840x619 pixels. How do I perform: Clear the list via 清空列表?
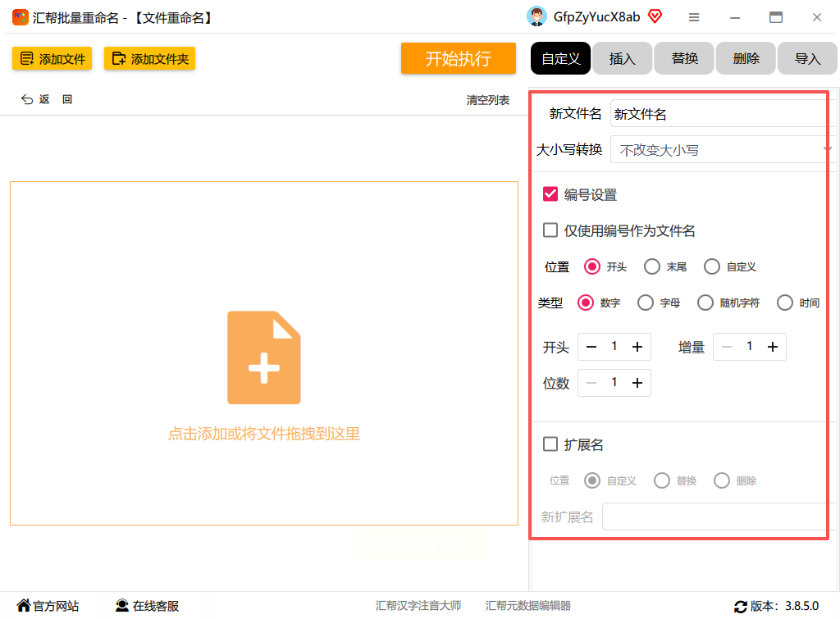(487, 100)
